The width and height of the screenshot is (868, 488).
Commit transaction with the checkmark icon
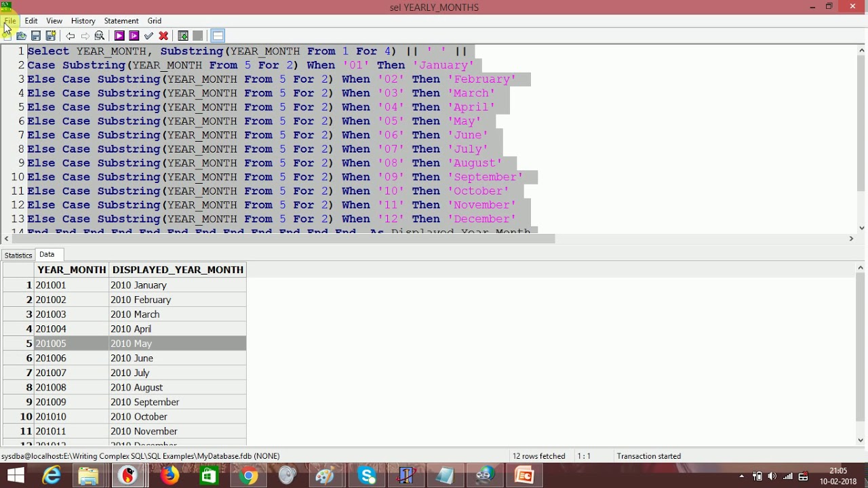coord(149,36)
